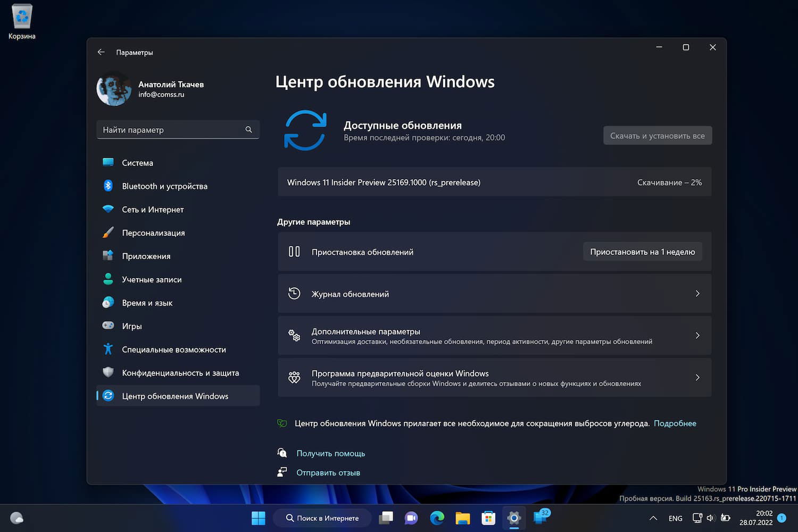Click the Bluetooth и устройства icon

108,186
